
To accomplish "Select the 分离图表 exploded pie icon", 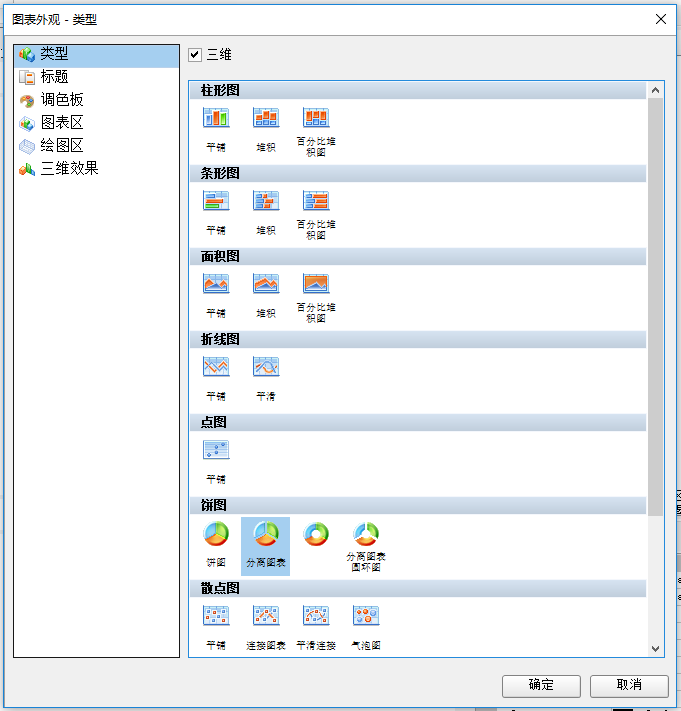I will (266, 534).
